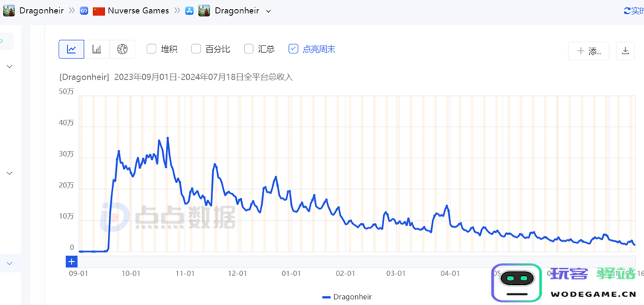The height and width of the screenshot is (305, 644).
Task: Click the 09-01 label on the time axis
Action: click(x=77, y=273)
